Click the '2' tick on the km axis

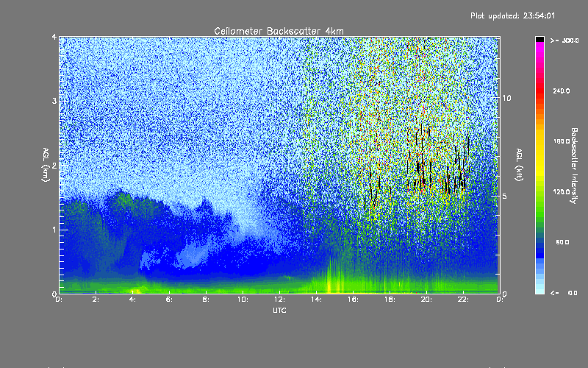point(54,165)
